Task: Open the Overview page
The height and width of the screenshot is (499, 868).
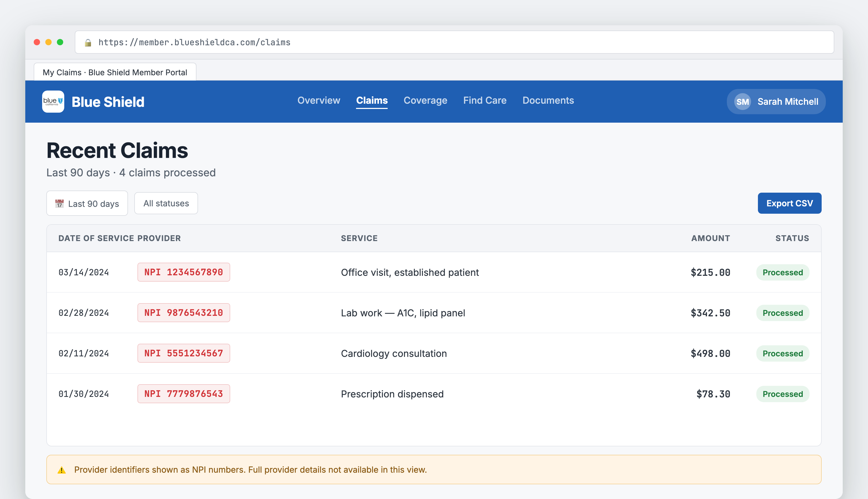Action: (x=319, y=101)
